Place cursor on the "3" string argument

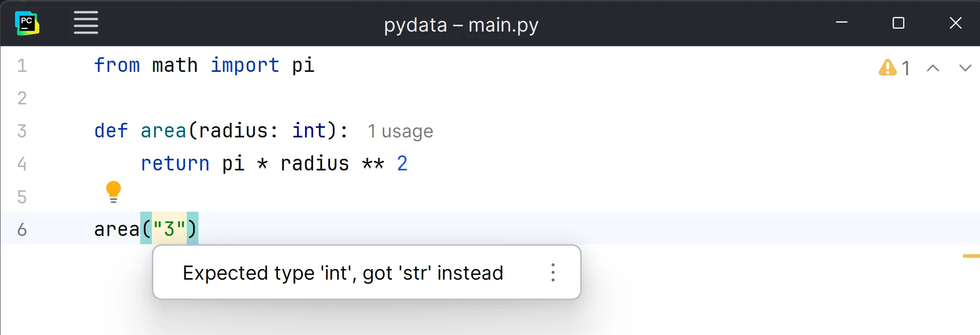click(x=169, y=229)
